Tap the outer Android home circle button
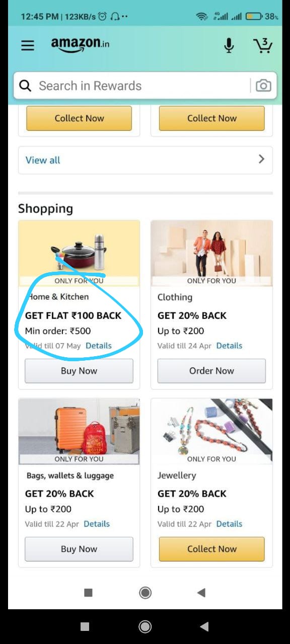This screenshot has width=290, height=644. tap(145, 626)
